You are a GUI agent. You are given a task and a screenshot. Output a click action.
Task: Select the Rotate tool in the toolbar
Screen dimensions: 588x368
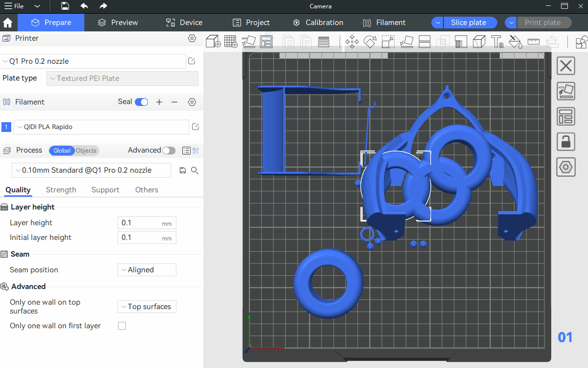(370, 42)
